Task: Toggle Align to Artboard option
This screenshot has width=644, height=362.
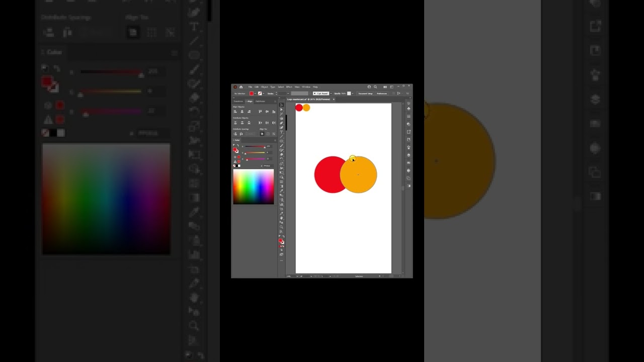Action: tap(262, 134)
